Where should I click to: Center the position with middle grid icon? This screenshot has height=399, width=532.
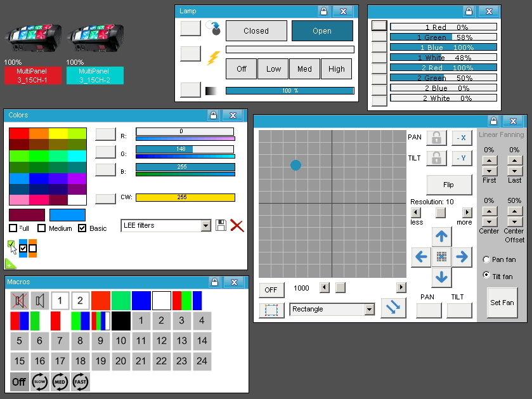pyautogui.click(x=441, y=257)
